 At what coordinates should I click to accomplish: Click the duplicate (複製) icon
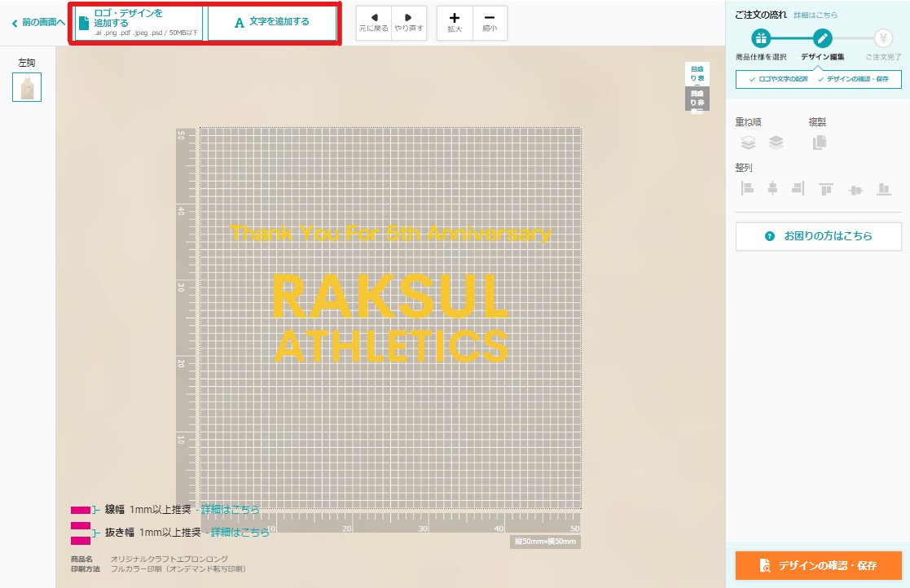[820, 142]
